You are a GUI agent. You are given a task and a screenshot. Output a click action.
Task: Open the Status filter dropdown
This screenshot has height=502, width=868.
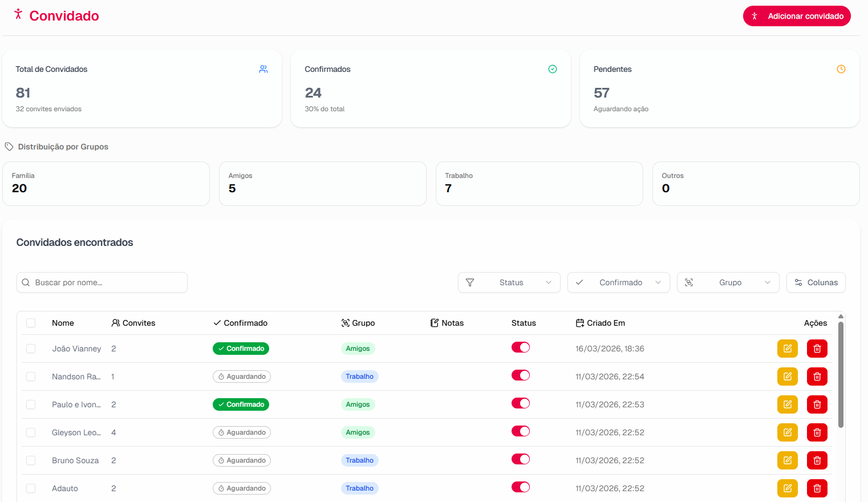509,282
